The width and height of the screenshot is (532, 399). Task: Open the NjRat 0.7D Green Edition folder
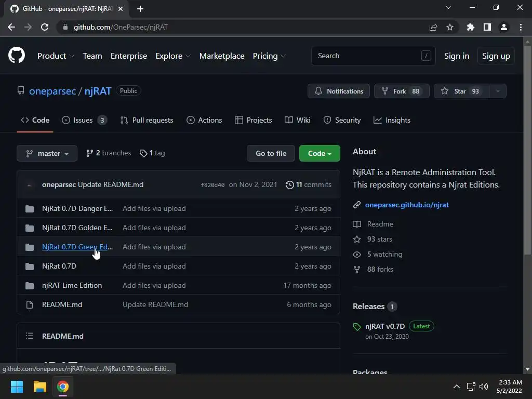[x=77, y=247]
